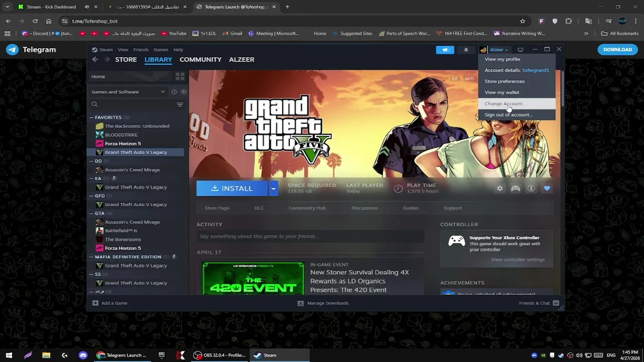Go back in Steam navigation
Screen dimensions: 644x362
coord(95,59)
